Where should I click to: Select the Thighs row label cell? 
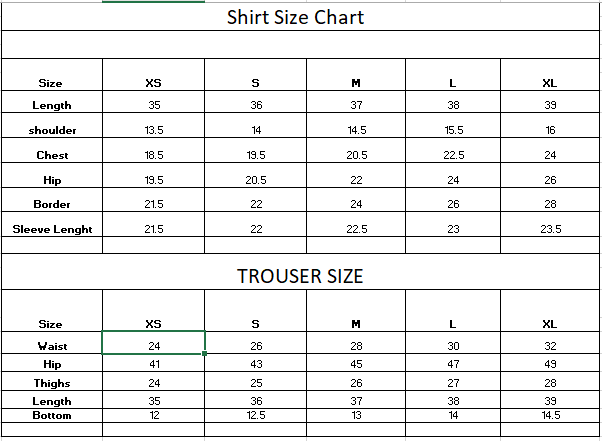(52, 382)
